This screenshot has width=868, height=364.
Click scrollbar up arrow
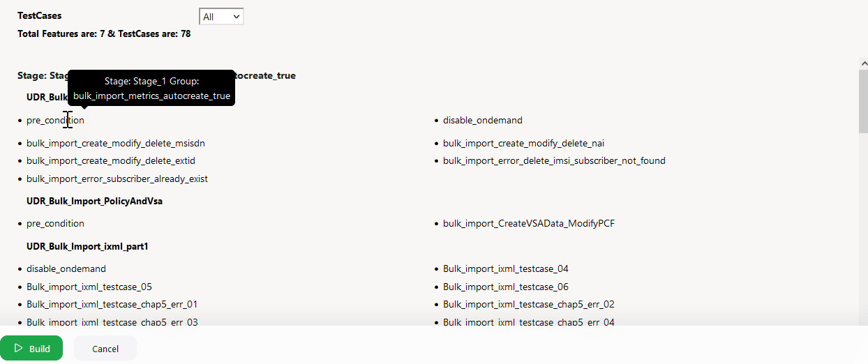click(x=863, y=63)
